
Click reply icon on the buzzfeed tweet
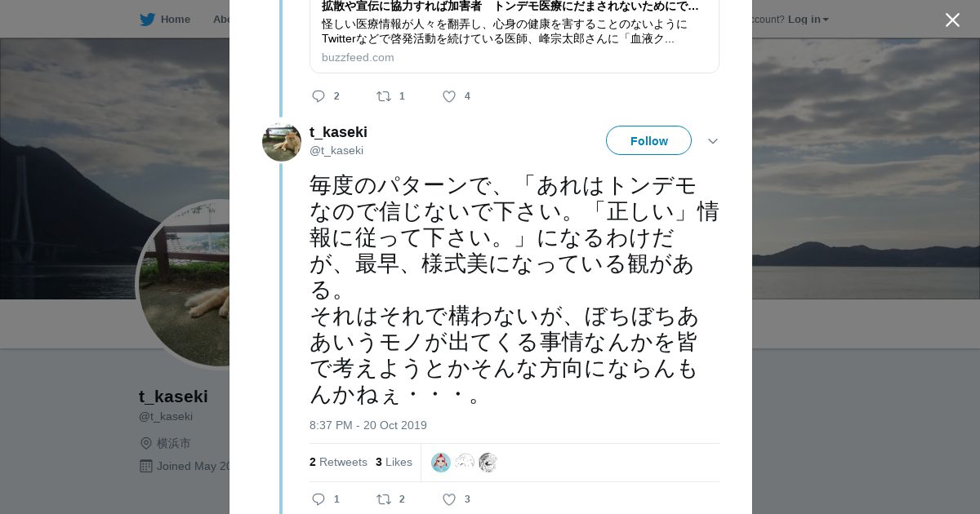(x=318, y=96)
